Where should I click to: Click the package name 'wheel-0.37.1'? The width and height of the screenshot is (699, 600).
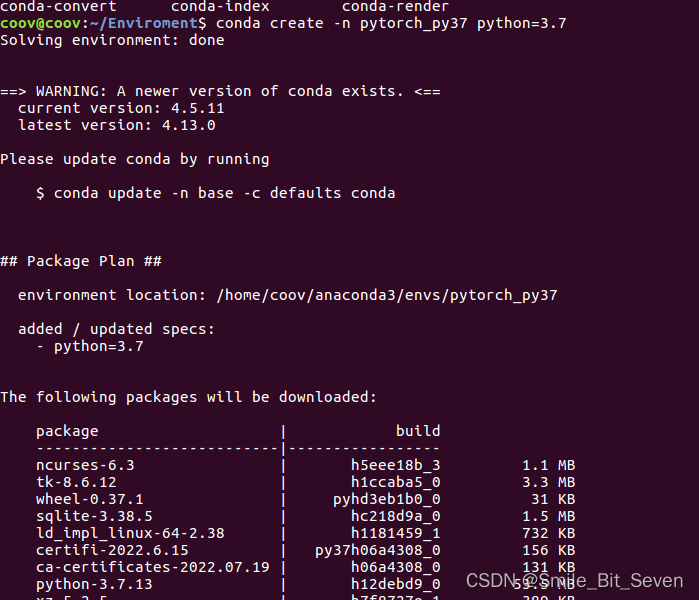point(90,499)
